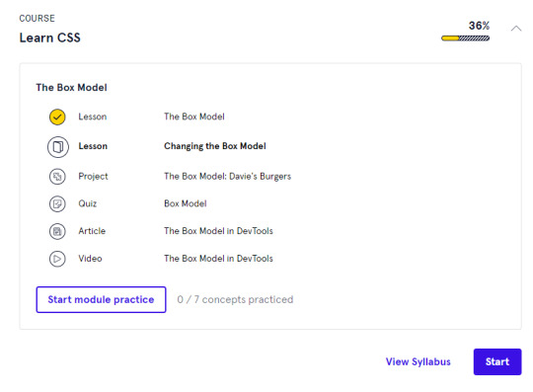
Task: Click the Start module practice button
Action: click(101, 299)
